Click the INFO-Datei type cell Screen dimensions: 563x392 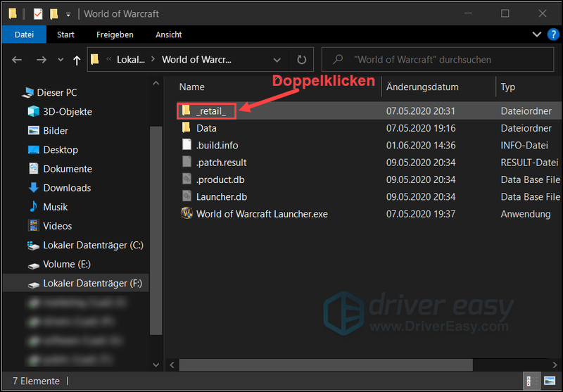coord(524,146)
